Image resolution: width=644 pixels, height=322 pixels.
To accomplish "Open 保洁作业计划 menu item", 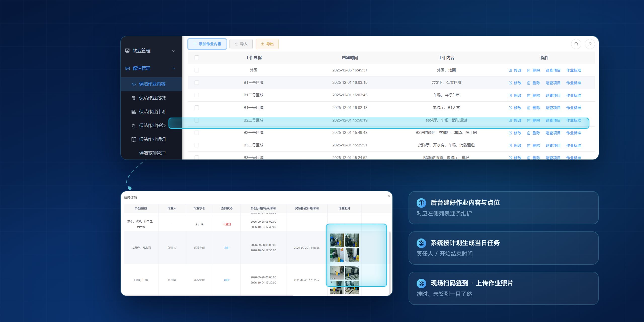I will [151, 112].
